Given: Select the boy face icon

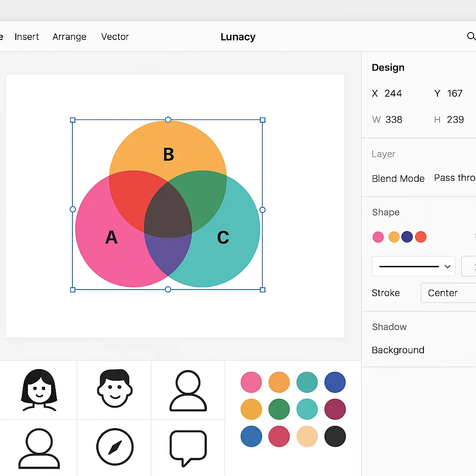Looking at the screenshot, I should point(113,390).
